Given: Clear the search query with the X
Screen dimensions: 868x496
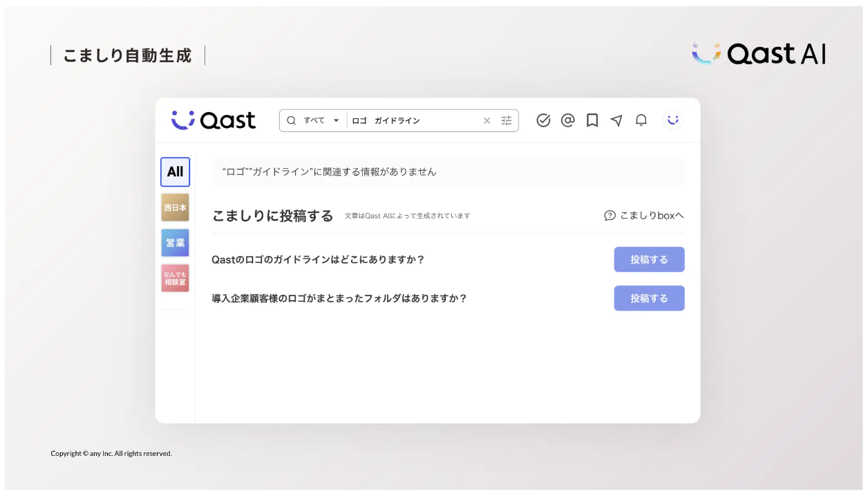Looking at the screenshot, I should (x=487, y=120).
